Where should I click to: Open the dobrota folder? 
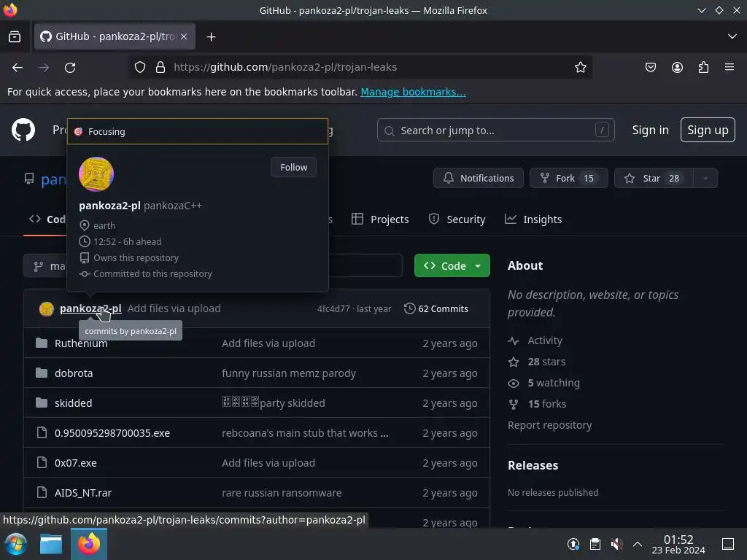(x=74, y=373)
